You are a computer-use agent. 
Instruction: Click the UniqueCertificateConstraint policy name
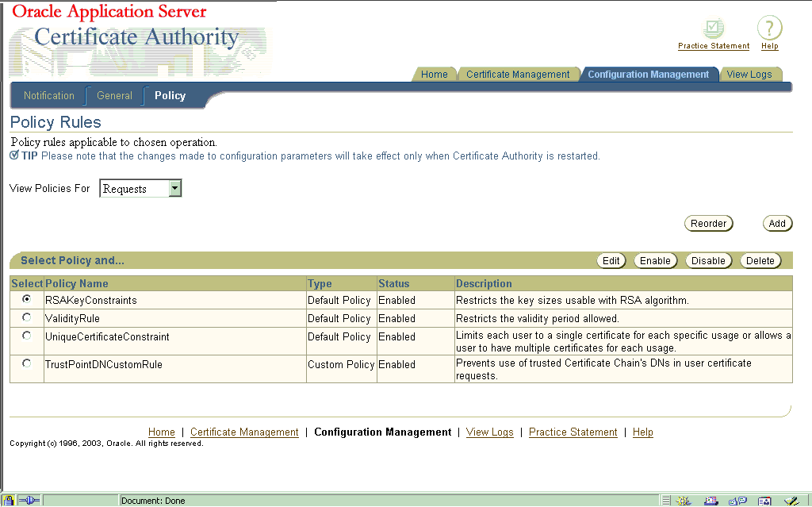pos(107,336)
